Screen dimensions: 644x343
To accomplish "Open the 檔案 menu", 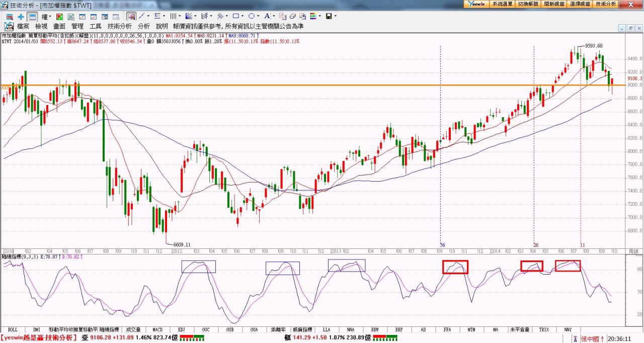I will tap(23, 26).
